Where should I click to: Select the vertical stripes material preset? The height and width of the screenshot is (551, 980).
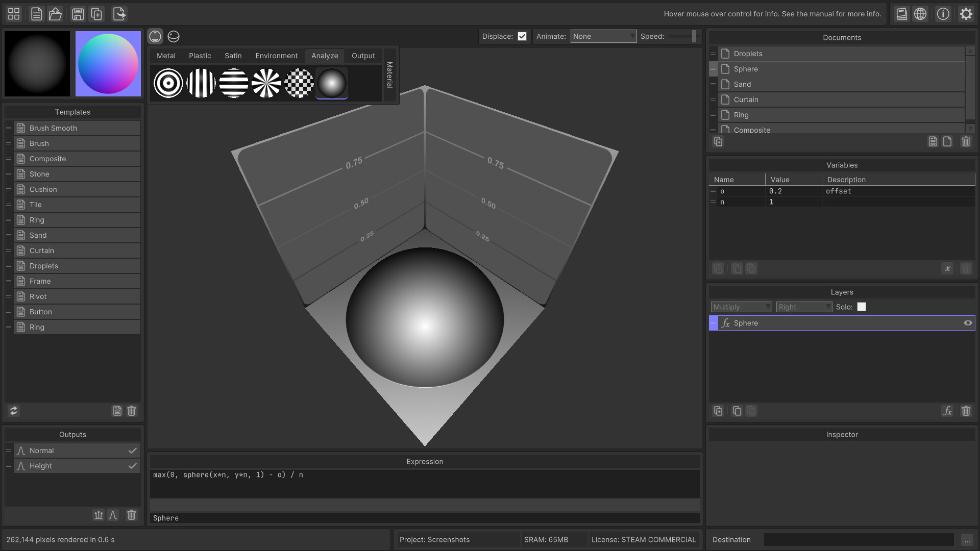(201, 83)
